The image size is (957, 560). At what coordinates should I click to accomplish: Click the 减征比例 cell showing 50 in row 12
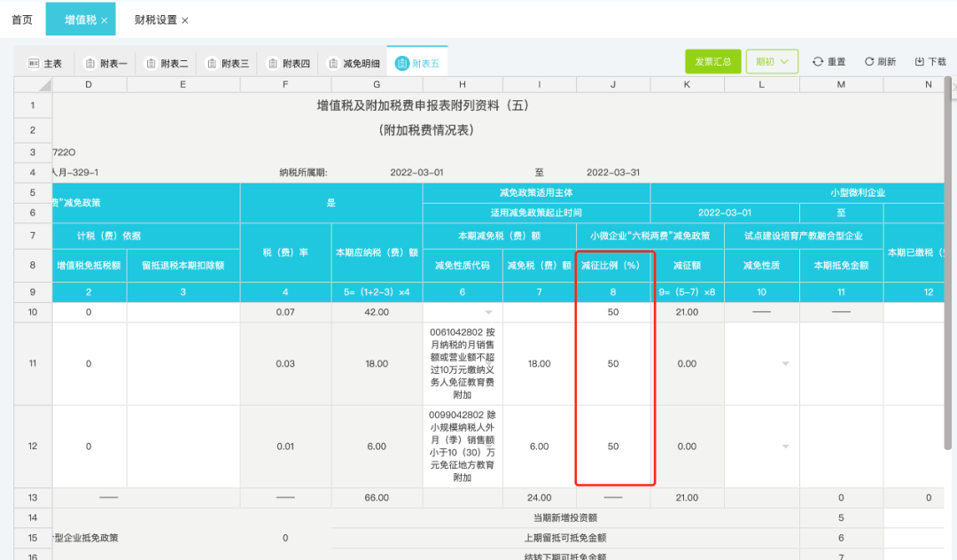pos(613,447)
